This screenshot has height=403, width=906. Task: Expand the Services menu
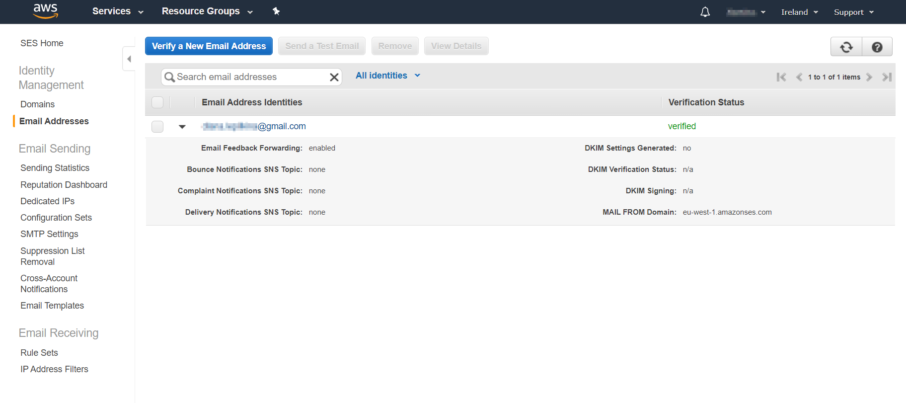118,12
